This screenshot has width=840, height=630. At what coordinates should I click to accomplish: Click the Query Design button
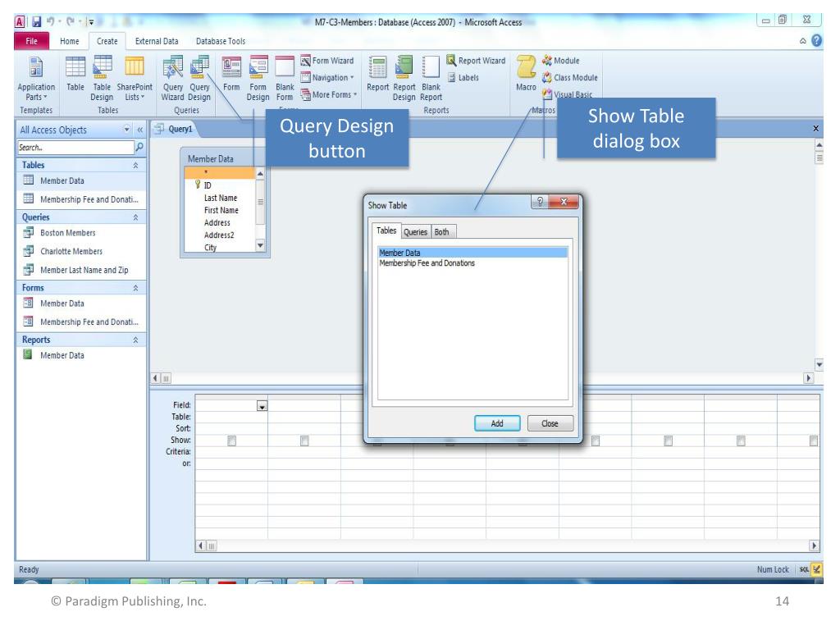coord(199,78)
